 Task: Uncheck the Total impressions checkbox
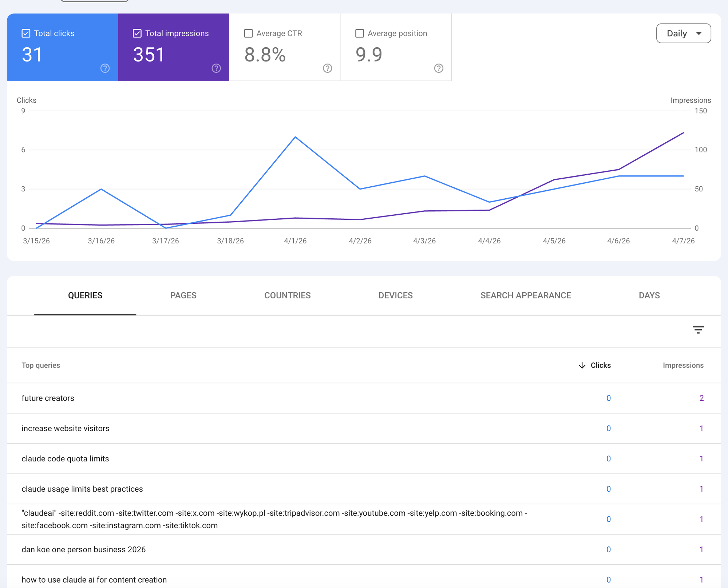(137, 33)
